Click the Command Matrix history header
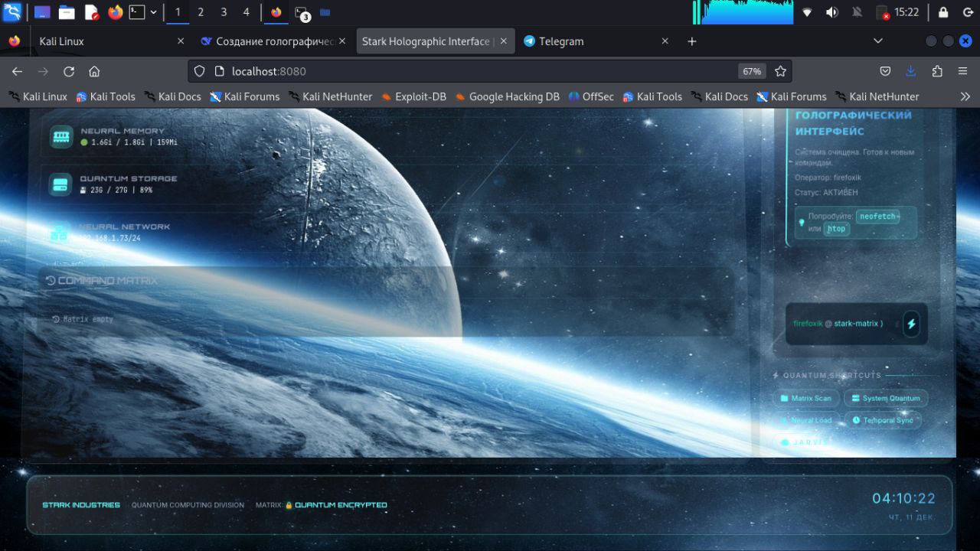Viewport: 980px width, 551px height. click(101, 281)
